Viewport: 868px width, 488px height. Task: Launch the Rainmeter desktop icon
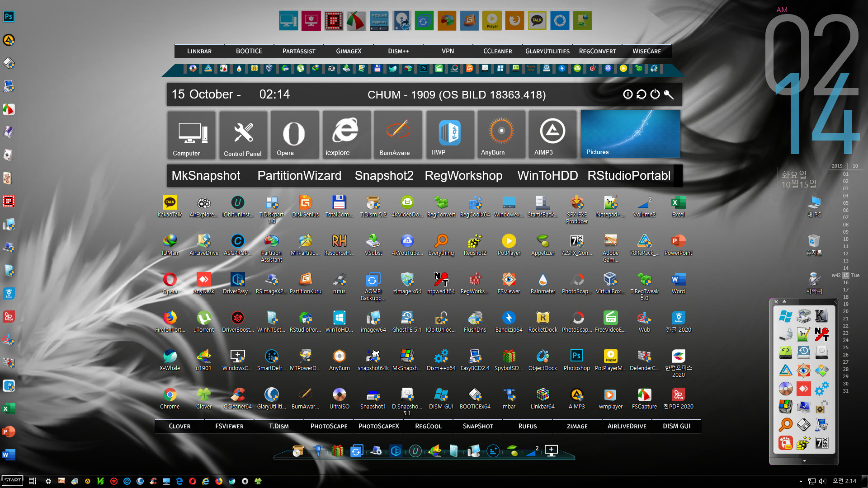pyautogui.click(x=543, y=283)
